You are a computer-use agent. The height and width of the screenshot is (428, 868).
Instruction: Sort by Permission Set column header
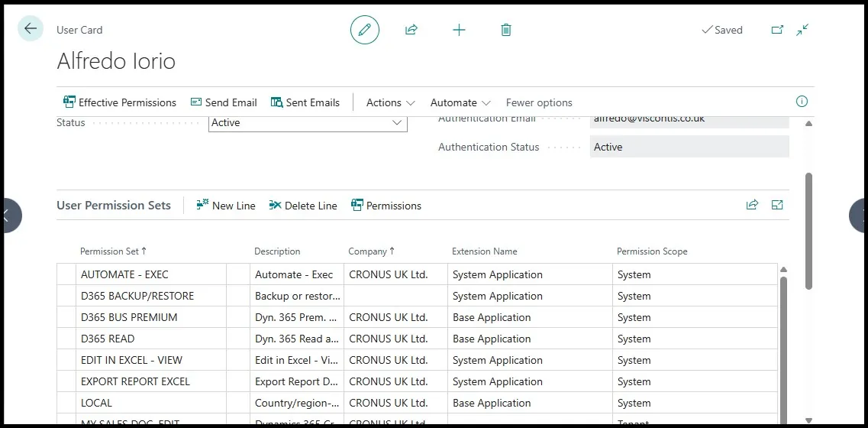coord(114,251)
